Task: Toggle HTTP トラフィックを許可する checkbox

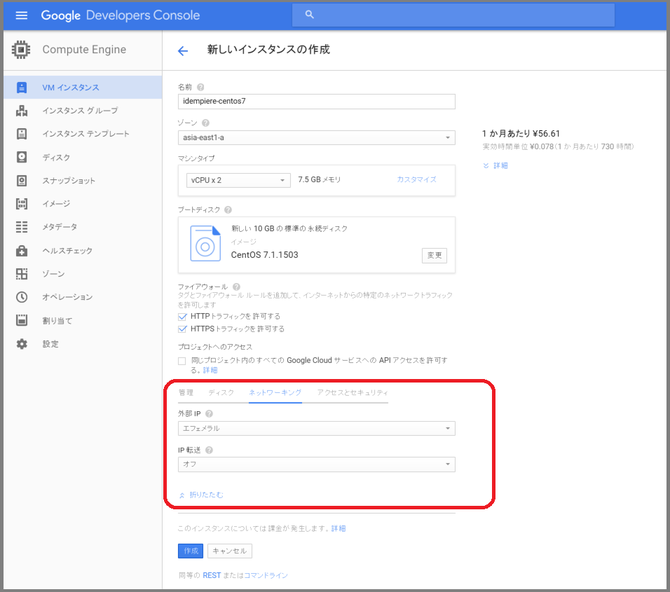Action: 182,316
